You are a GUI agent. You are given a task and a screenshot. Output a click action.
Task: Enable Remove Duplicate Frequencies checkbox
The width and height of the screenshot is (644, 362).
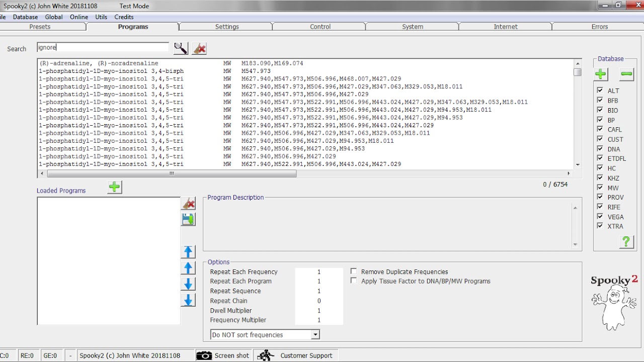point(354,271)
